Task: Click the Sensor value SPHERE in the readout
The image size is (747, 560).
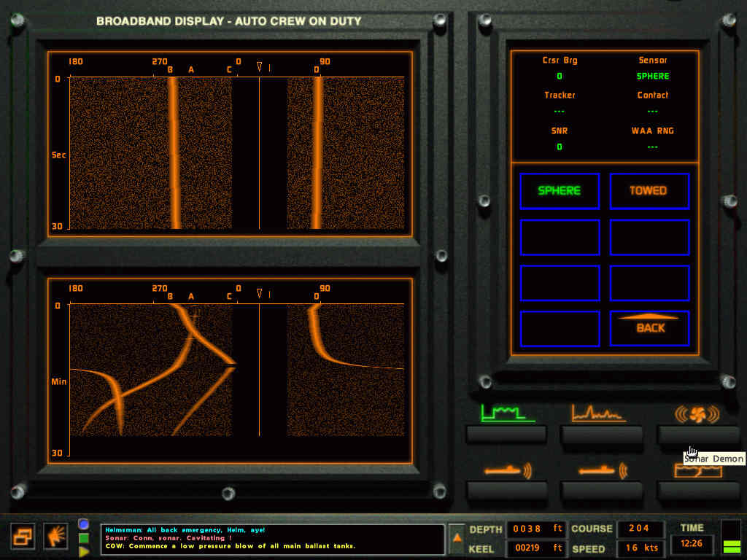Action: coord(653,76)
